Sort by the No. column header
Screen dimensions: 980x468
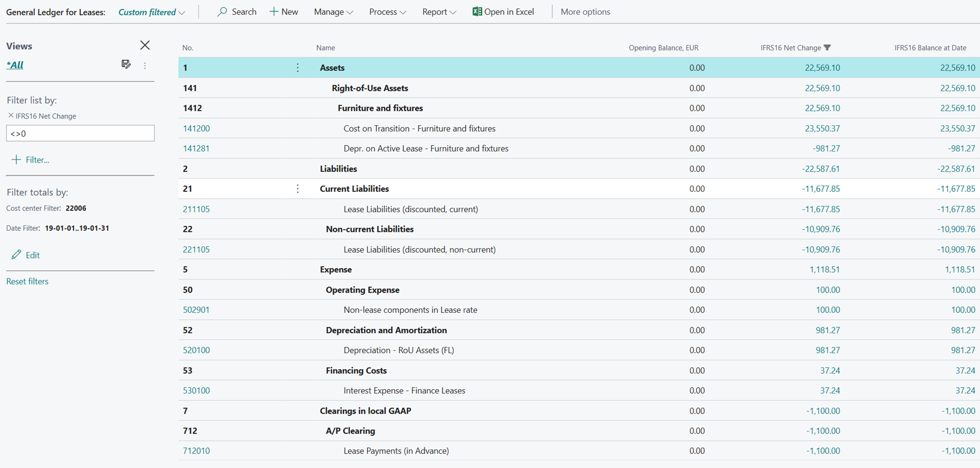pos(188,48)
